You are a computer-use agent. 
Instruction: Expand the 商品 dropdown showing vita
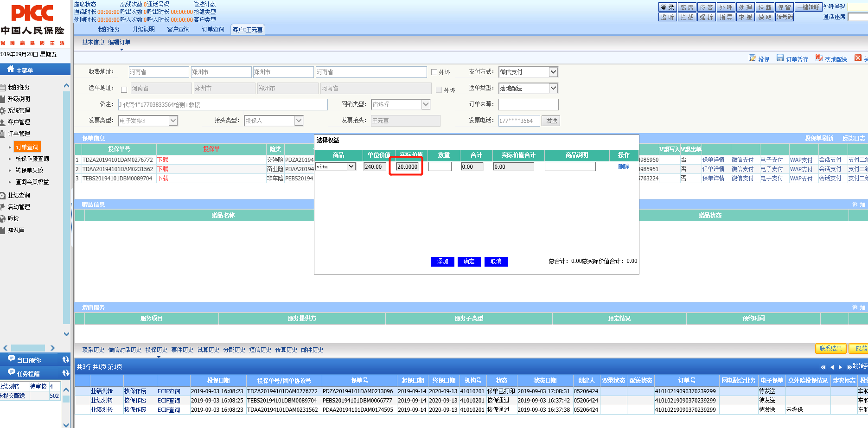(351, 166)
